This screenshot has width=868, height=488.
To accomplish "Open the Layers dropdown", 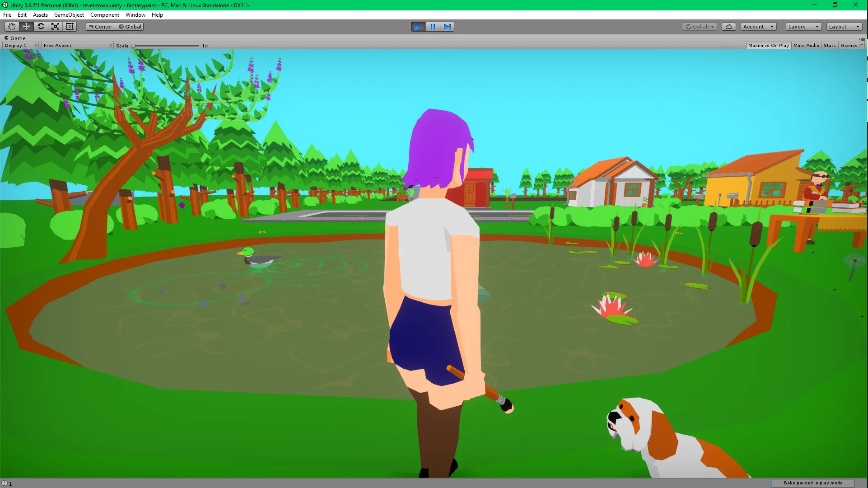I will point(803,27).
